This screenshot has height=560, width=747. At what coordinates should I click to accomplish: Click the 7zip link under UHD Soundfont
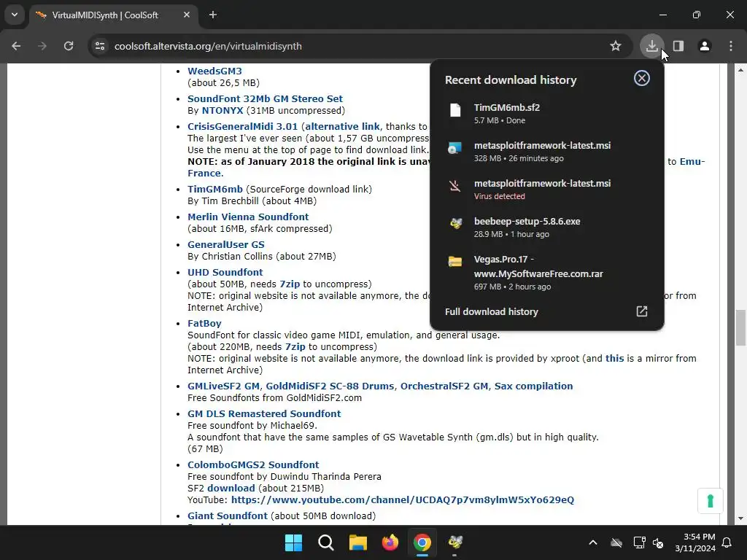click(x=290, y=284)
